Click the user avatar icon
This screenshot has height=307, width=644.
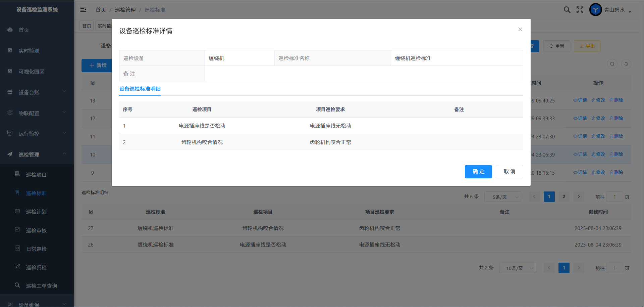click(596, 10)
